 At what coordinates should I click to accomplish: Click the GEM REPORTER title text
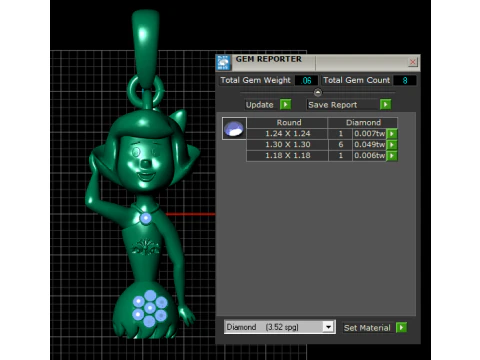pos(269,59)
